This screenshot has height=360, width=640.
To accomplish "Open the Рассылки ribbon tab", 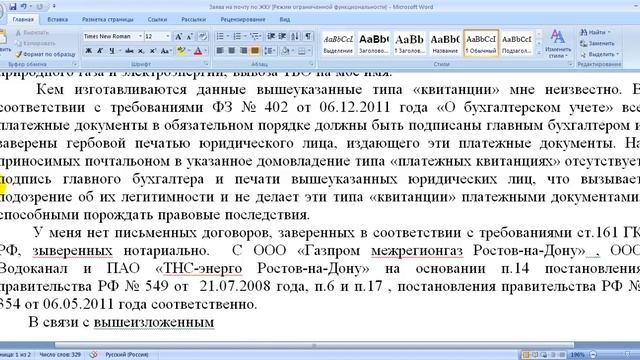I will pyautogui.click(x=193, y=20).
